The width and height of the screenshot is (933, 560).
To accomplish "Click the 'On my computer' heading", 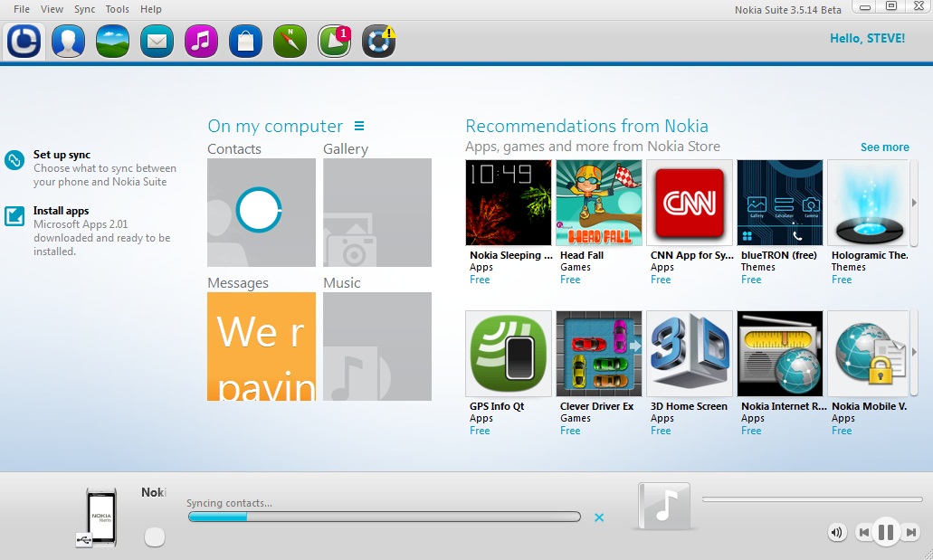I will (x=275, y=126).
